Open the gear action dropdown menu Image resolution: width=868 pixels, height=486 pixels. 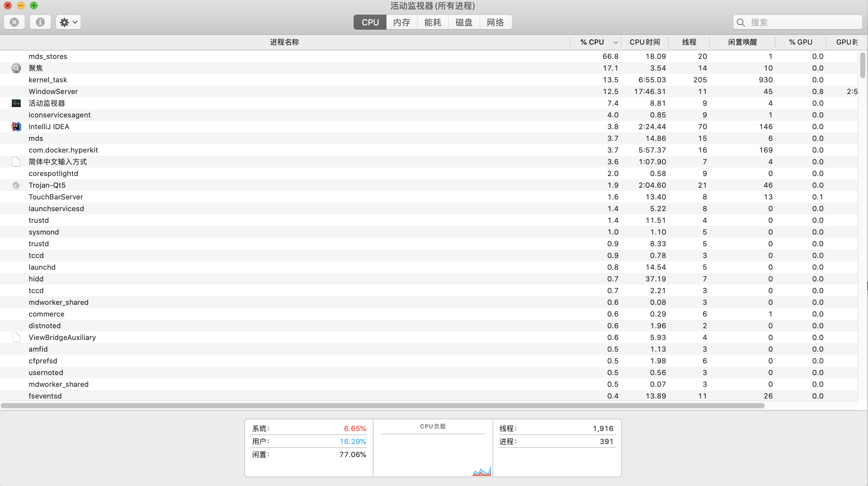[68, 22]
